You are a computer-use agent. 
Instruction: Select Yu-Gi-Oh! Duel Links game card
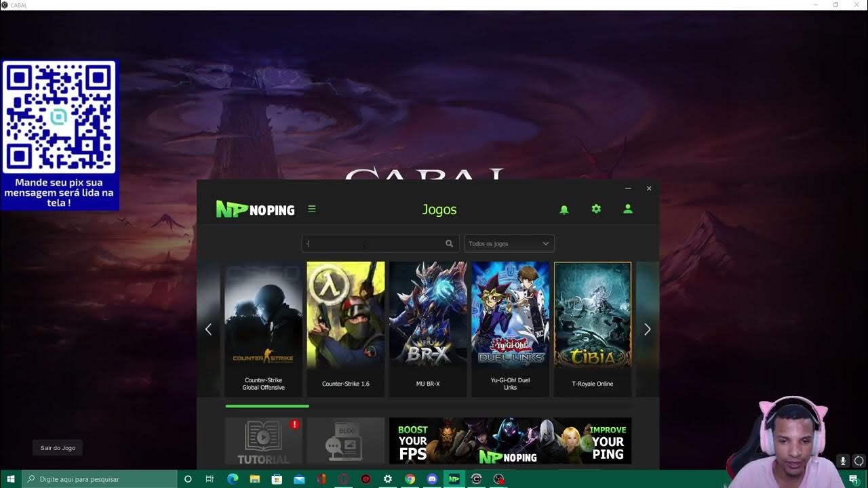[511, 329]
